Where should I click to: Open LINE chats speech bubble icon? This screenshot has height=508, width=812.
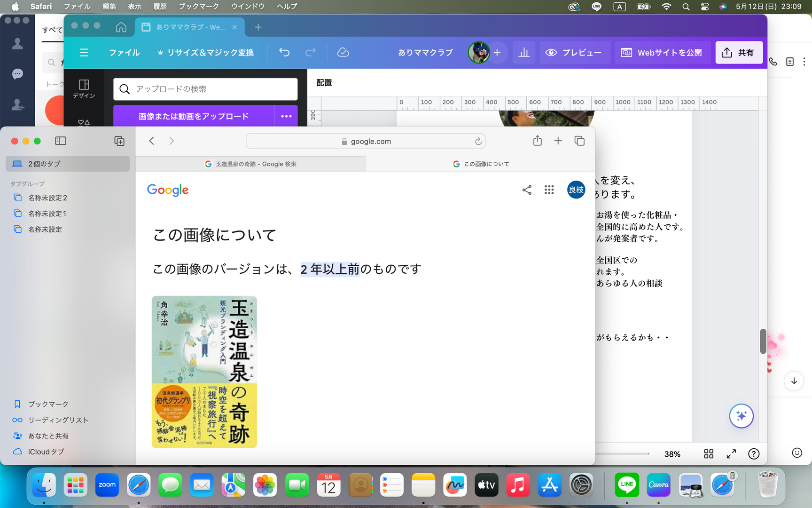click(18, 74)
